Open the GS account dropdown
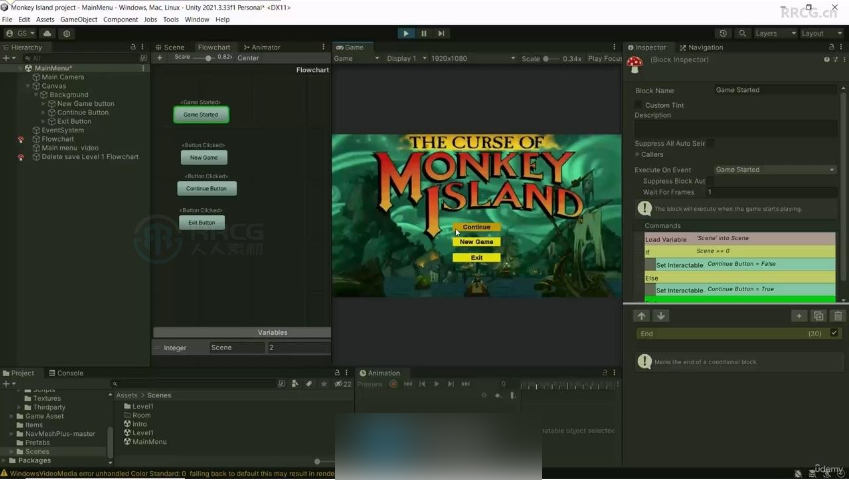 click(20, 34)
